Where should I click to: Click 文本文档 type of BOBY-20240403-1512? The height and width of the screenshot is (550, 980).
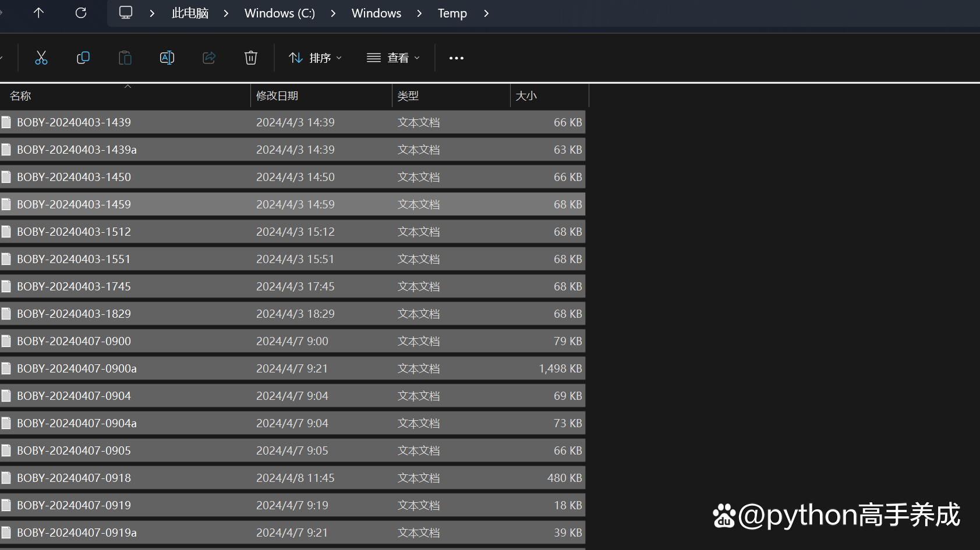(x=419, y=232)
